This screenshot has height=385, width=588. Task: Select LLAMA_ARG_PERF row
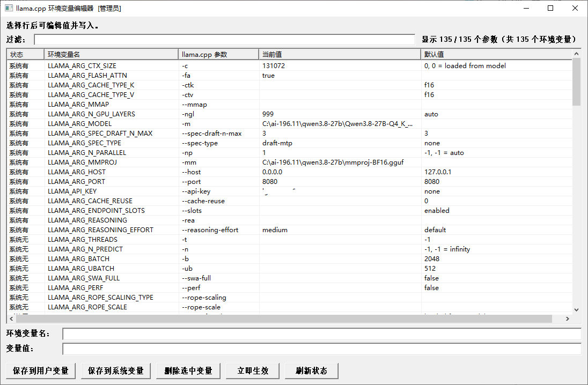coord(290,288)
